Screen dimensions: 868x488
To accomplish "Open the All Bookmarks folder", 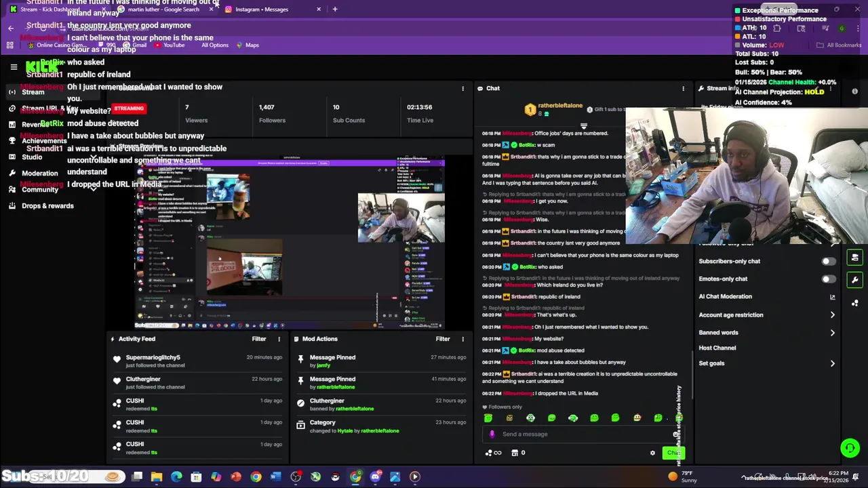I will [838, 45].
